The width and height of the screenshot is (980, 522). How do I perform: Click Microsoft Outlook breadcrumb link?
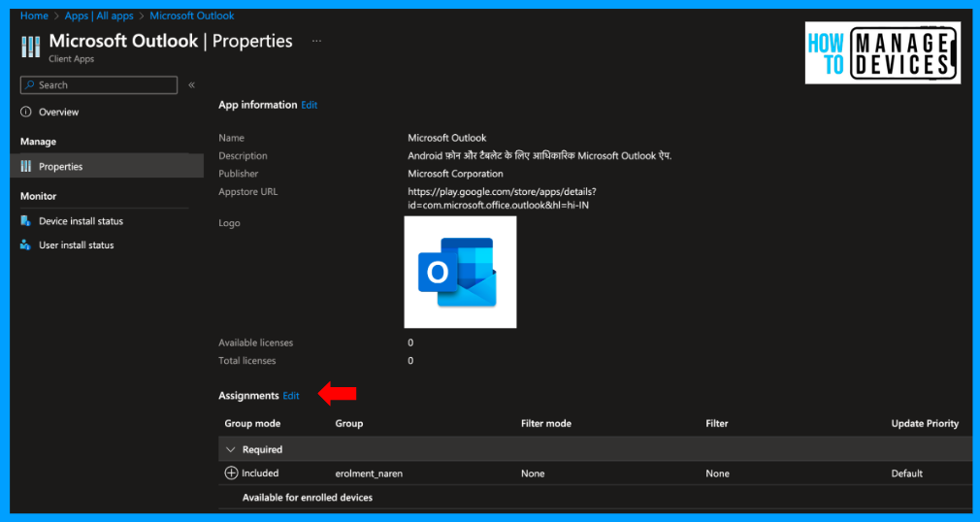[192, 16]
